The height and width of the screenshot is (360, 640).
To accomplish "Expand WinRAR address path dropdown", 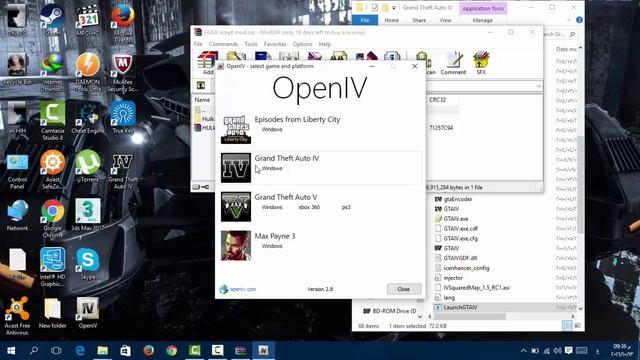I will (x=539, y=86).
